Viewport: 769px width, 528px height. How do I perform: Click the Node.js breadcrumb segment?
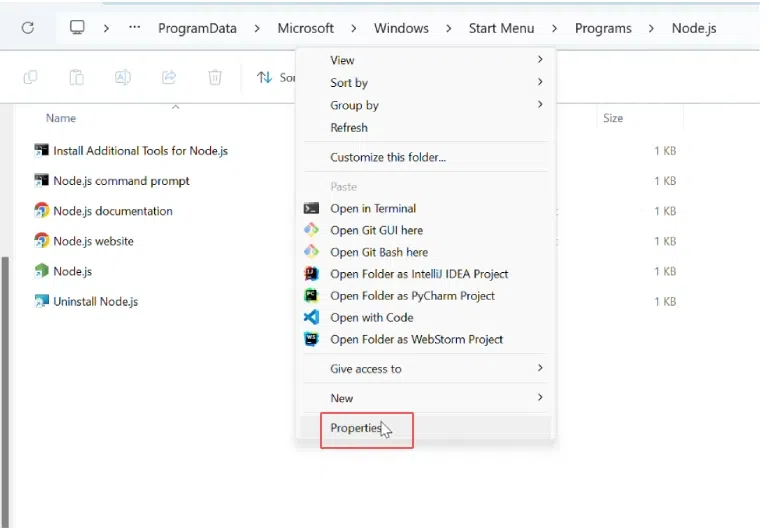click(x=694, y=28)
